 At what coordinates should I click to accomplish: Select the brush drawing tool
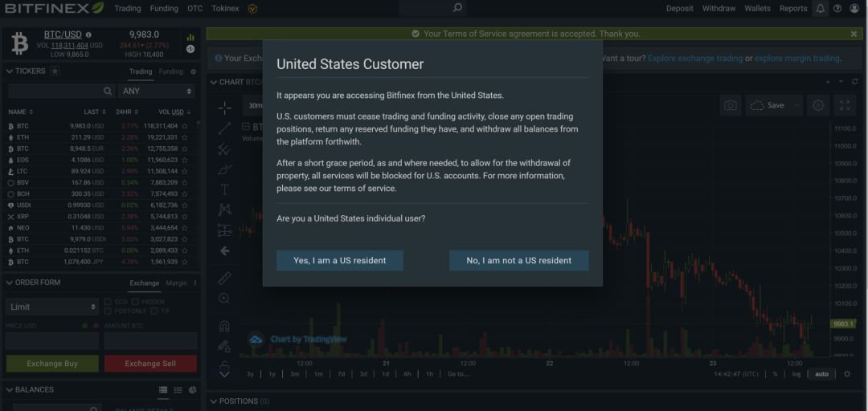coord(224,169)
